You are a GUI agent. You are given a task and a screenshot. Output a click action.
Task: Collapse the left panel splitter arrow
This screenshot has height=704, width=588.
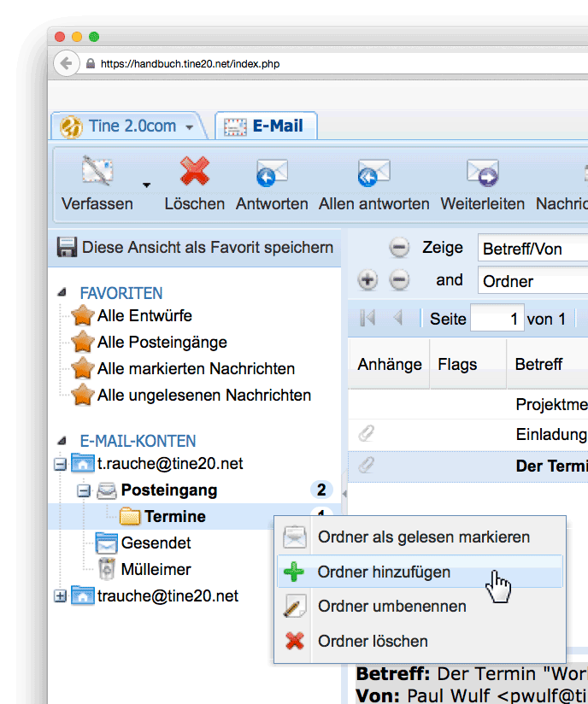344,494
